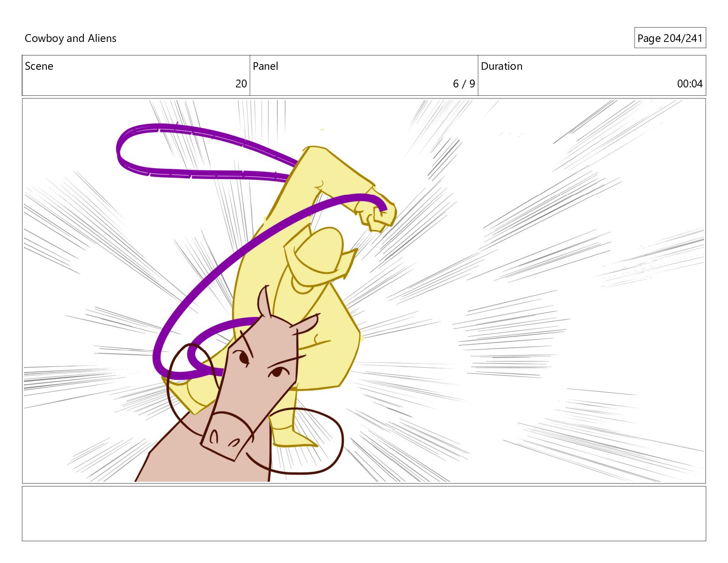Click the 'Scene' header label
Image resolution: width=728 pixels, height=563 pixels.
[39, 66]
